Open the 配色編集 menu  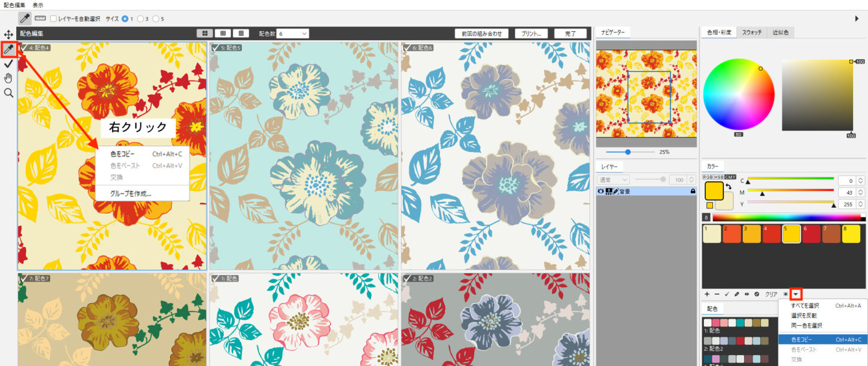[x=14, y=4]
